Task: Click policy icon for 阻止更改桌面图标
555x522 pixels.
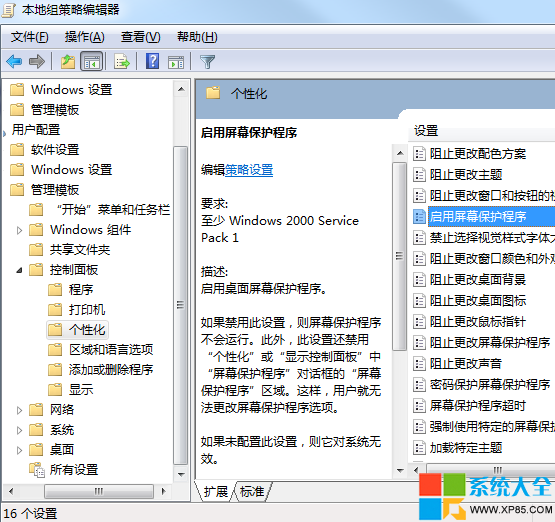Action: pyautogui.click(x=419, y=301)
